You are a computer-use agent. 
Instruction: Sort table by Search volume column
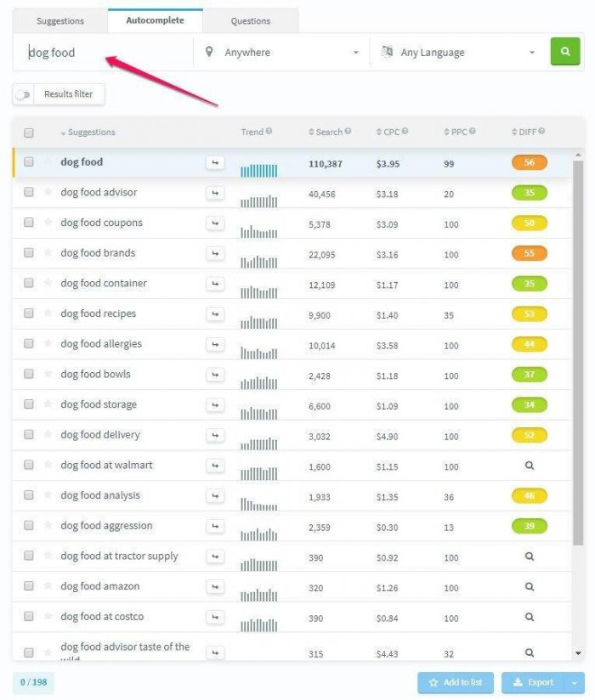[x=326, y=133]
